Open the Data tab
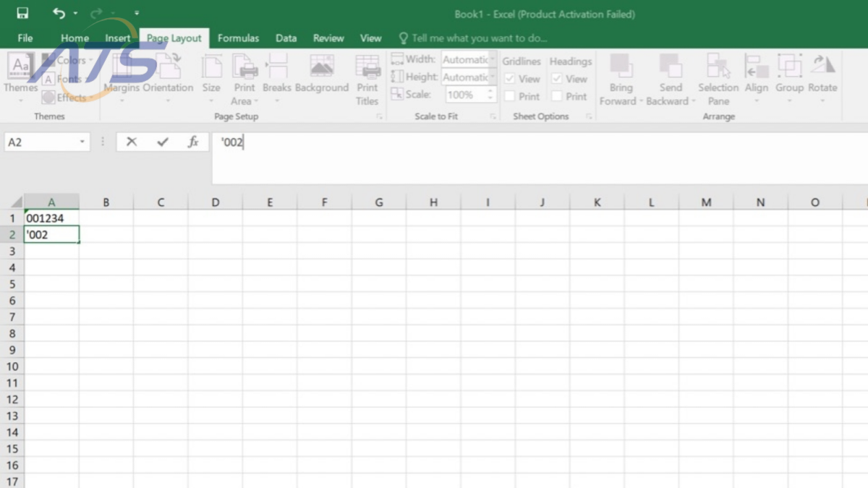The height and width of the screenshot is (488, 868). 286,38
